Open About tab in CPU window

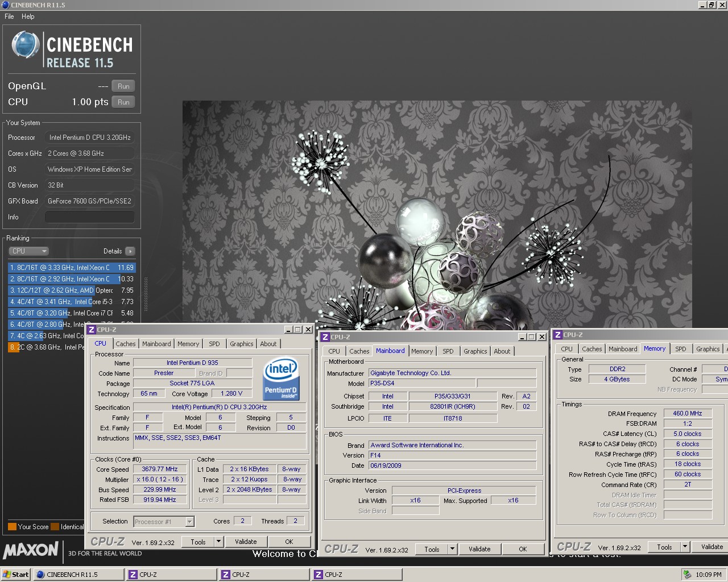tap(268, 344)
